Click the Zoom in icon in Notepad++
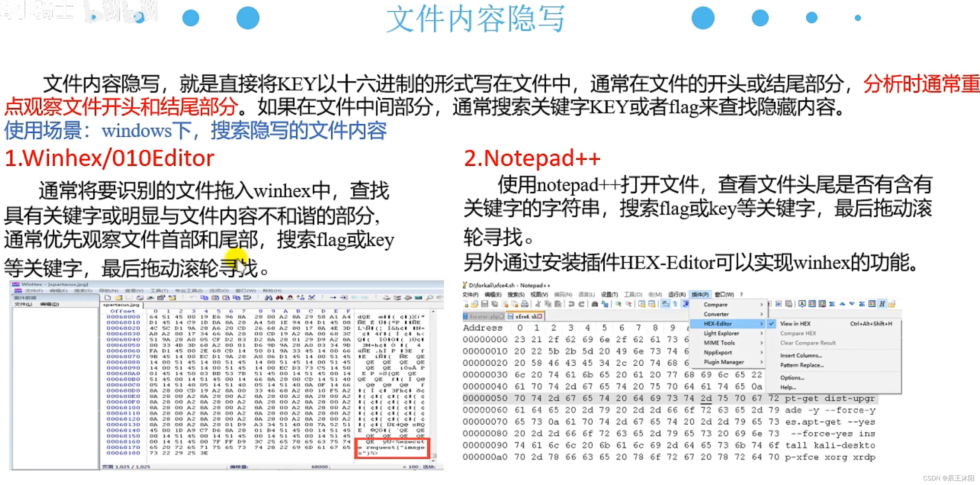Viewport: 980px width, 485px height. 618,304
